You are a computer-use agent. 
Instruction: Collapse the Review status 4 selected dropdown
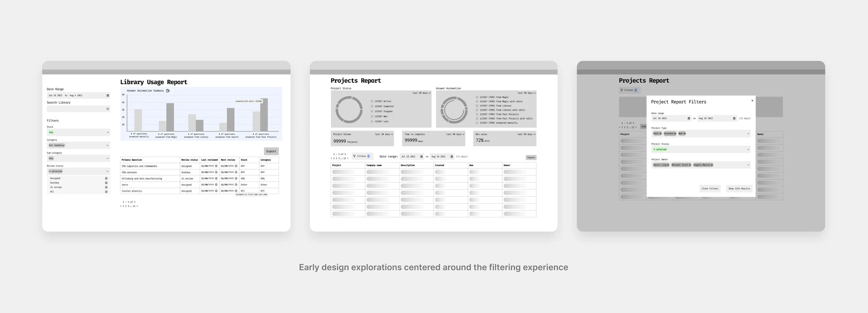click(79, 171)
